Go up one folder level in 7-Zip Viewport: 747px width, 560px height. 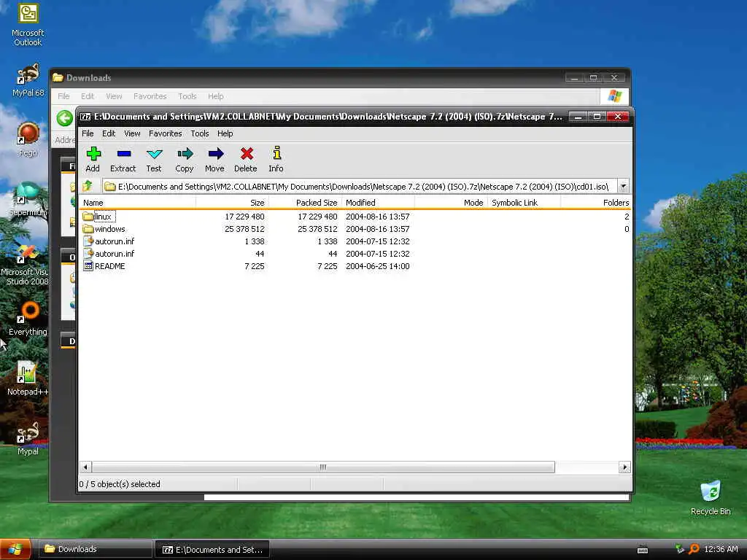coord(88,186)
